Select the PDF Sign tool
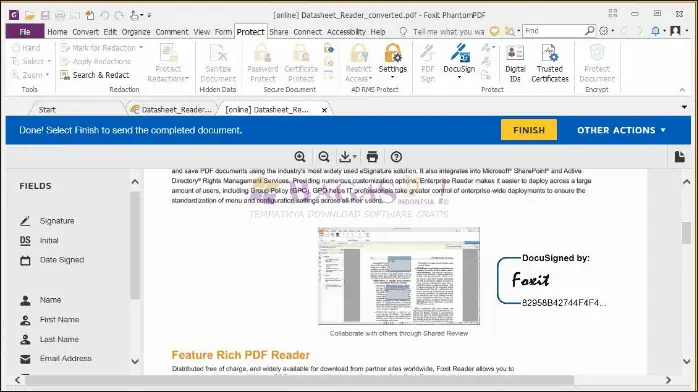Screen dimensions: 698x392 point(427,63)
